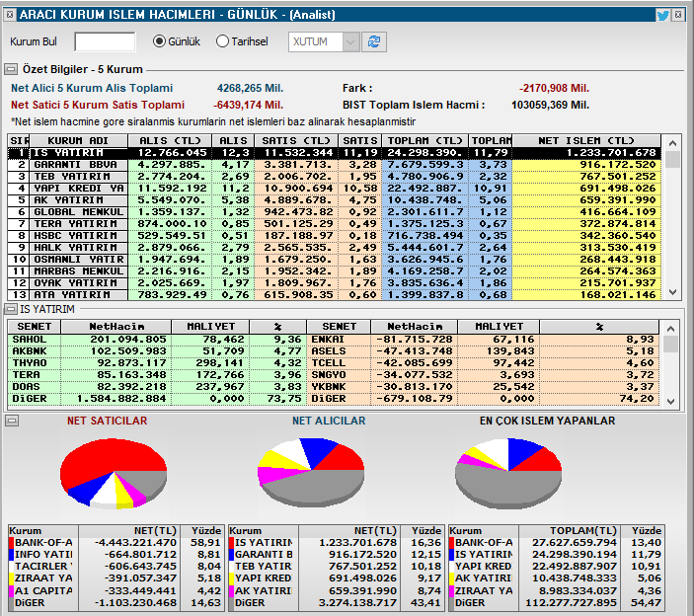Screen dimensions: 694x616
Task: Click the ENKAI sold stock entry
Action: coord(484,340)
